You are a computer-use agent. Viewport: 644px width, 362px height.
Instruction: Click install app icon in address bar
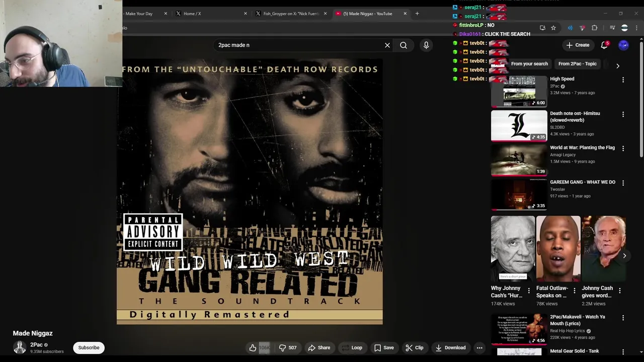pyautogui.click(x=542, y=28)
